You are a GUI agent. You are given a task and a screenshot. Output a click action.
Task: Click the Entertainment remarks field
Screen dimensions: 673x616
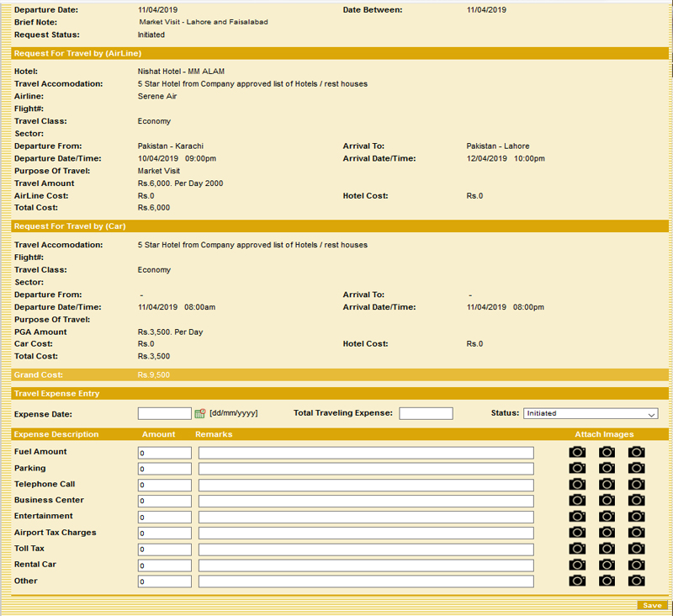coord(366,517)
